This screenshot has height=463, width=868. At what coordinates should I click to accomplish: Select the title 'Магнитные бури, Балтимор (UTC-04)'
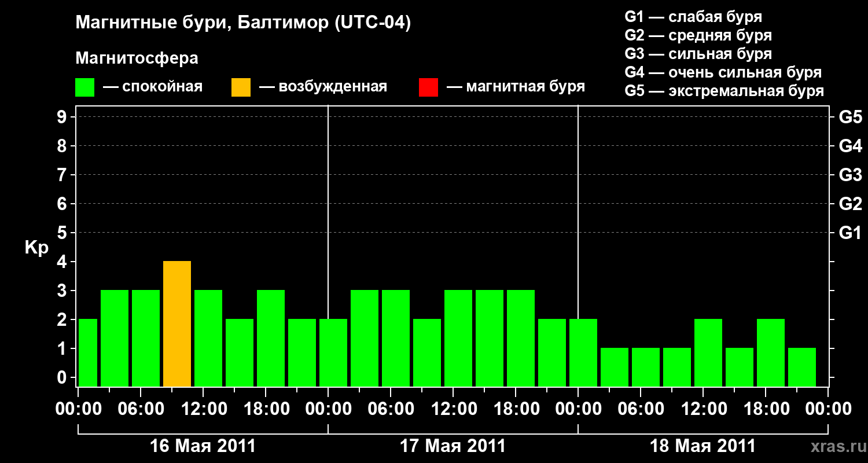pos(243,23)
